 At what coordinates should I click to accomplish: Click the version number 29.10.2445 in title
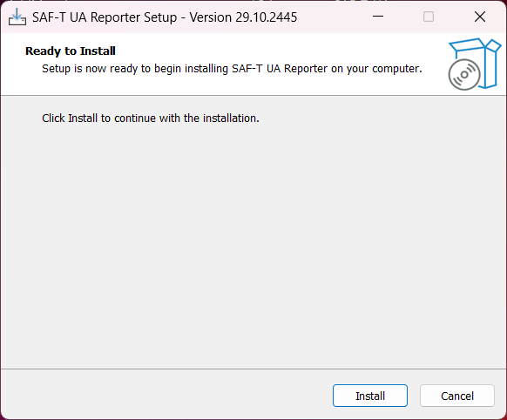click(266, 17)
